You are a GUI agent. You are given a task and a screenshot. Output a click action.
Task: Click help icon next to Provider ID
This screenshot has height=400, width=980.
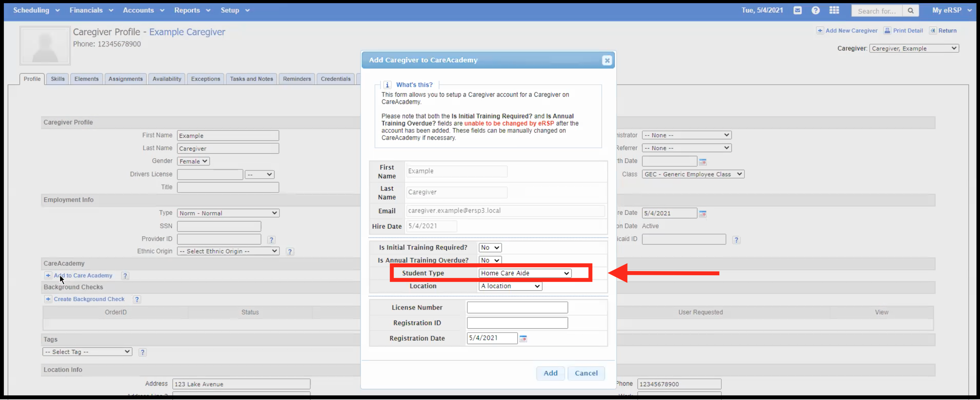tap(271, 240)
